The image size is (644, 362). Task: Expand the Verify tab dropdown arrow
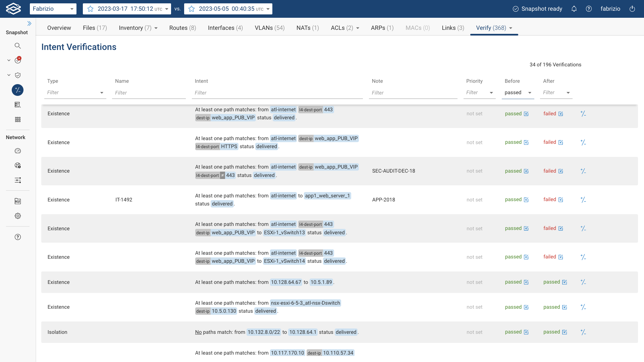tap(511, 28)
